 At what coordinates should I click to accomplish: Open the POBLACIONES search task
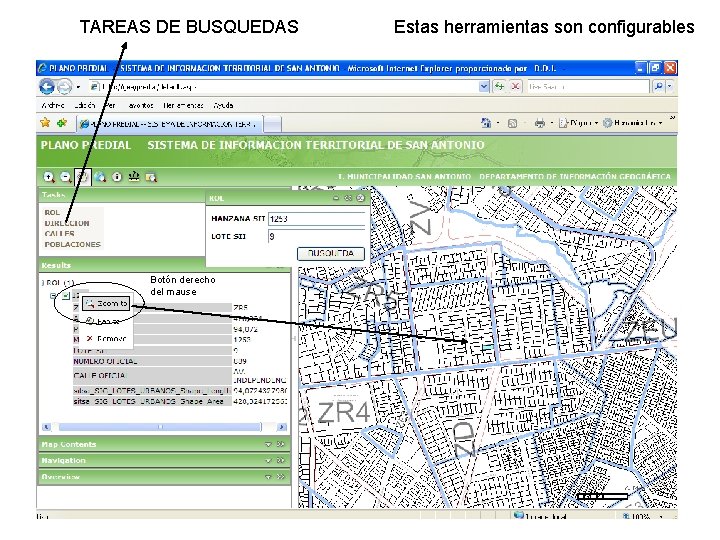click(73, 244)
